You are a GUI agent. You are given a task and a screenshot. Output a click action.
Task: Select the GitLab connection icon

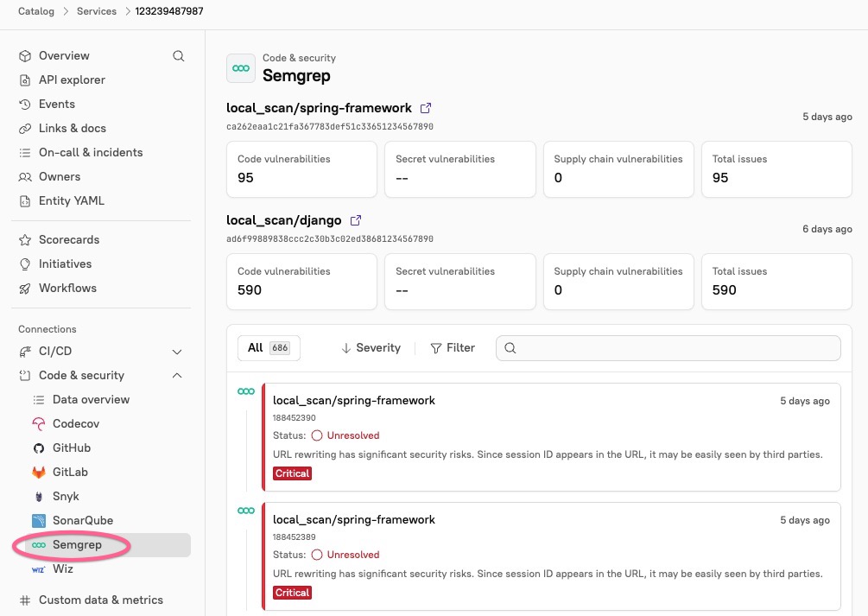click(x=40, y=472)
